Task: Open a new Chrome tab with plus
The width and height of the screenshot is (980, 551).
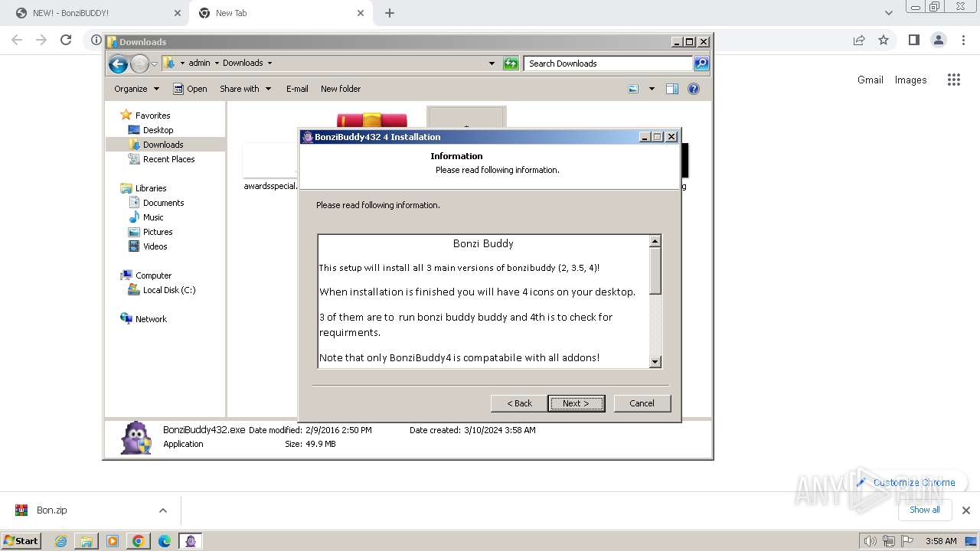Action: [x=390, y=13]
